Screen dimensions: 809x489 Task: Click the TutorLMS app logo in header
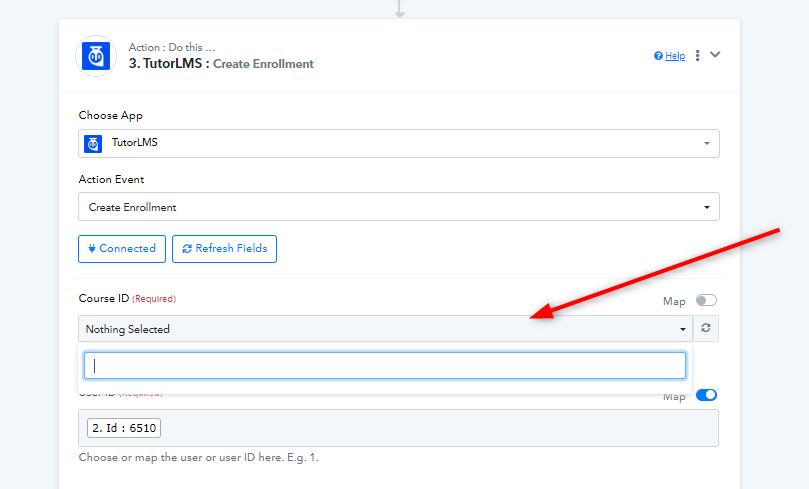[x=96, y=56]
